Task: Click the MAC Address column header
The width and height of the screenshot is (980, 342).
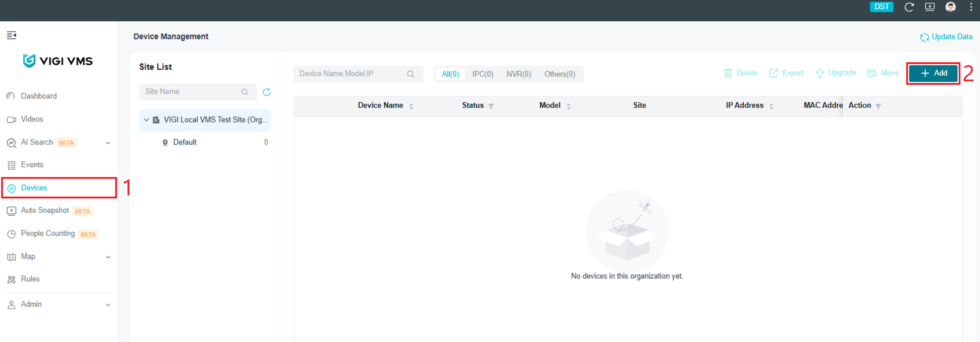Action: coord(823,106)
